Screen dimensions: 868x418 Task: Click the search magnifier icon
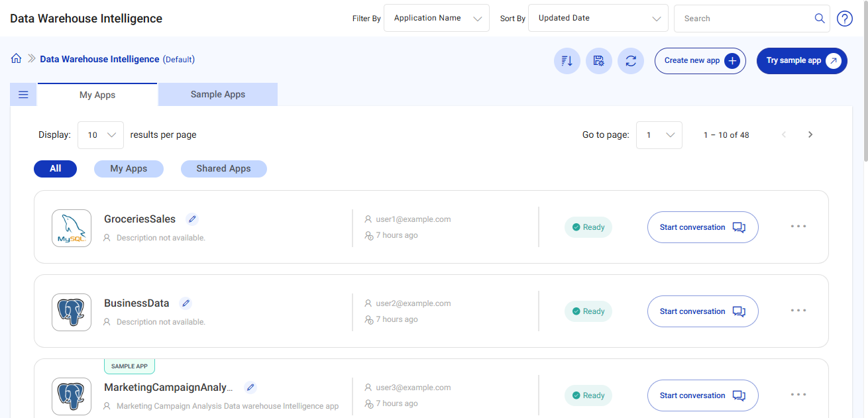820,18
